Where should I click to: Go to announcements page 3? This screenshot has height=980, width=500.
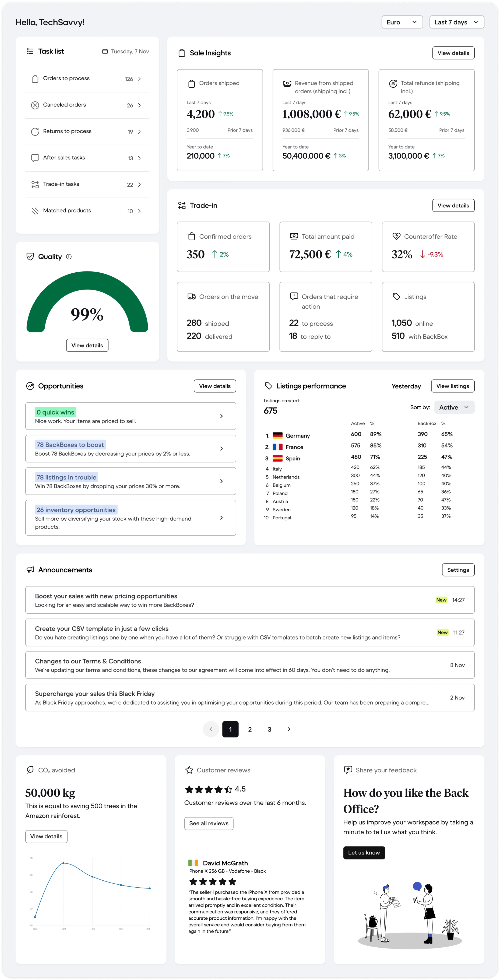point(269,729)
